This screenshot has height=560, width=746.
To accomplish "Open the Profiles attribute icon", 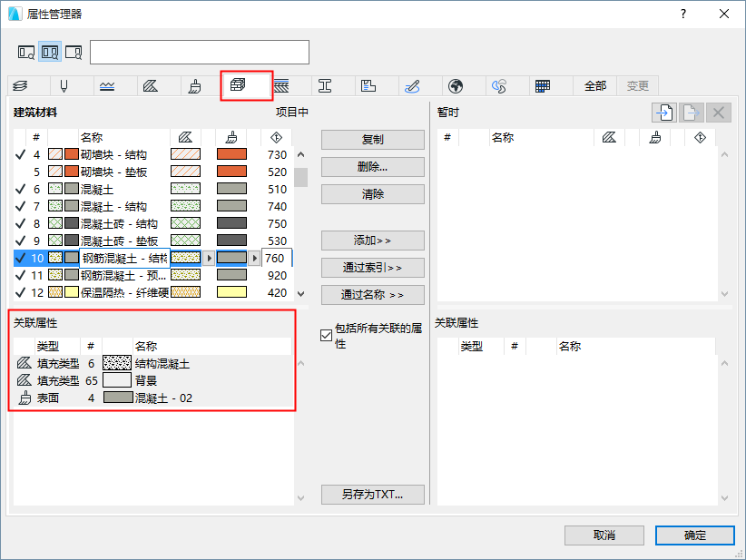I will click(327, 84).
